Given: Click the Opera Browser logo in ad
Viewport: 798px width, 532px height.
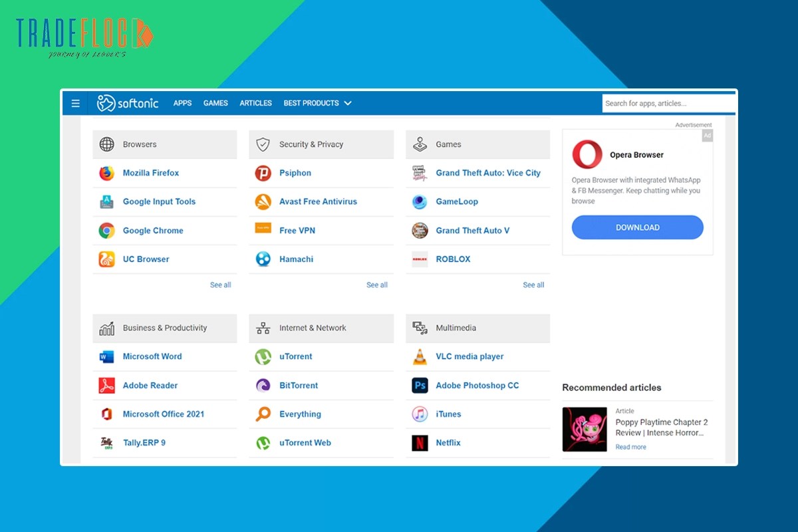Looking at the screenshot, I should [x=587, y=155].
